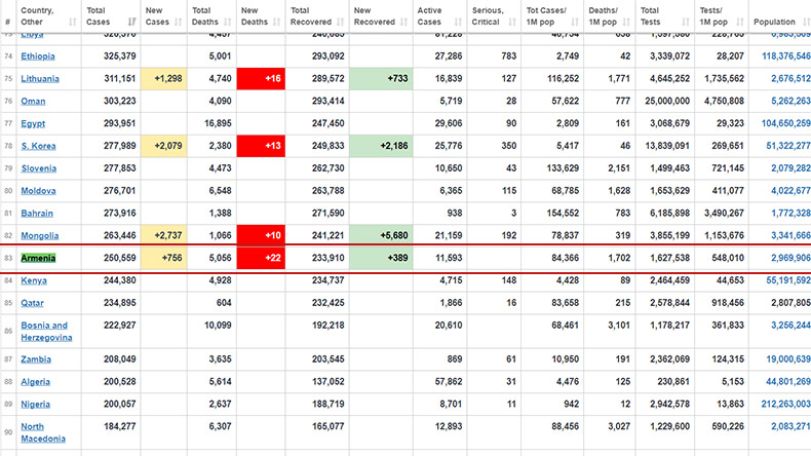Open the North Macedonia link
811x456 pixels.
43,433
